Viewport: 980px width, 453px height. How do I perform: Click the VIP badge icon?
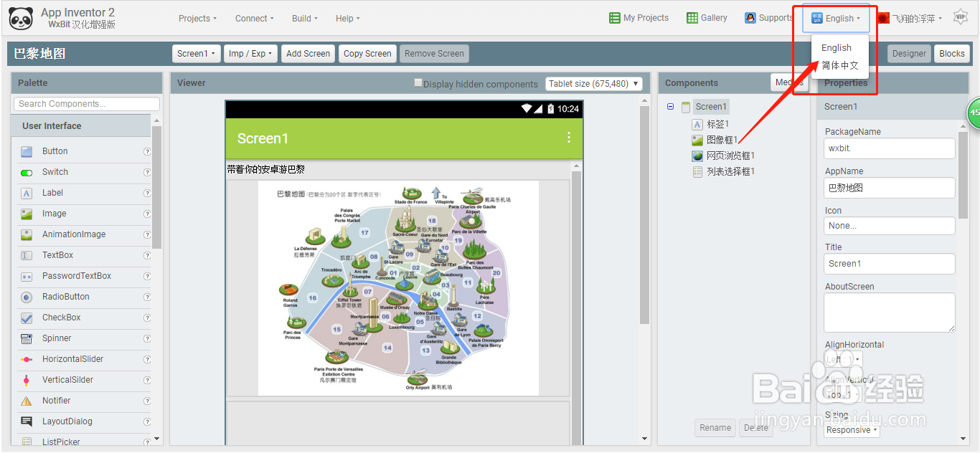tap(961, 17)
